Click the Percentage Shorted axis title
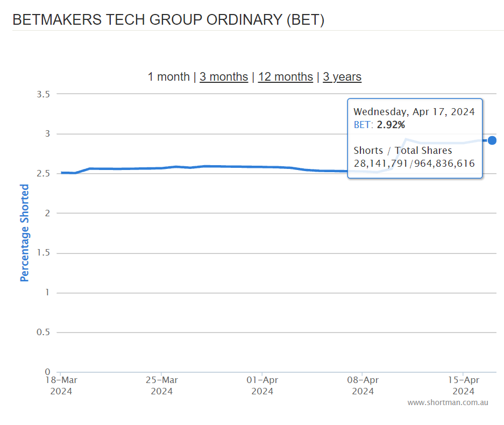The image size is (504, 425). [25, 233]
